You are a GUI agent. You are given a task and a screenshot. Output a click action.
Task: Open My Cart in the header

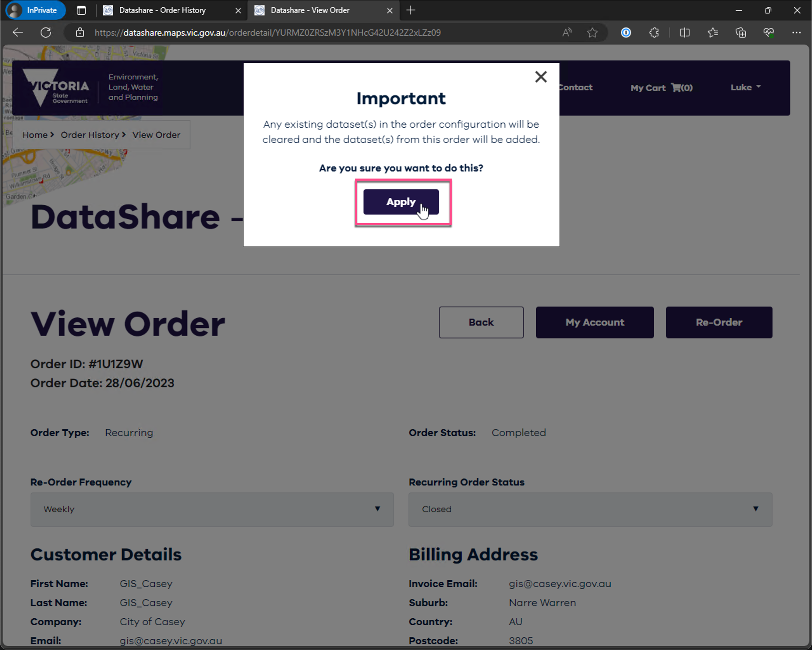pos(661,88)
